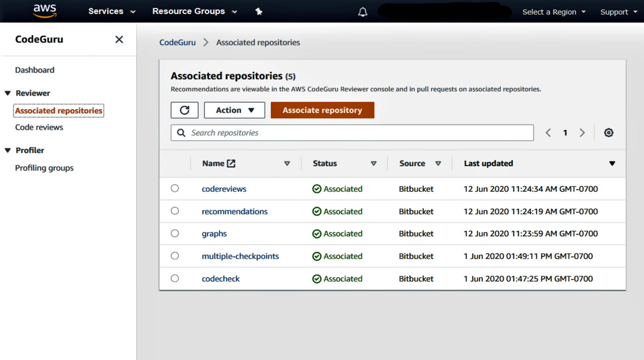Click status icon in graphs row
The image size is (644, 360).
pyautogui.click(x=316, y=234)
